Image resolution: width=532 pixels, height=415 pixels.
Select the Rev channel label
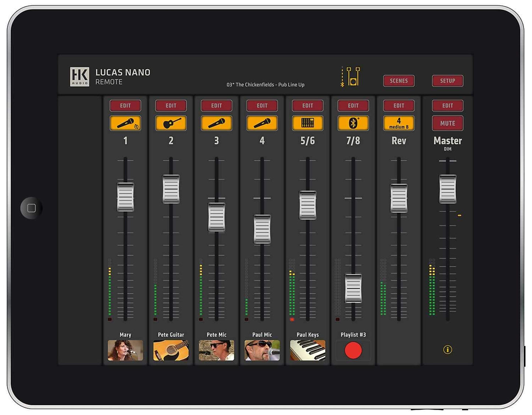[x=399, y=141]
